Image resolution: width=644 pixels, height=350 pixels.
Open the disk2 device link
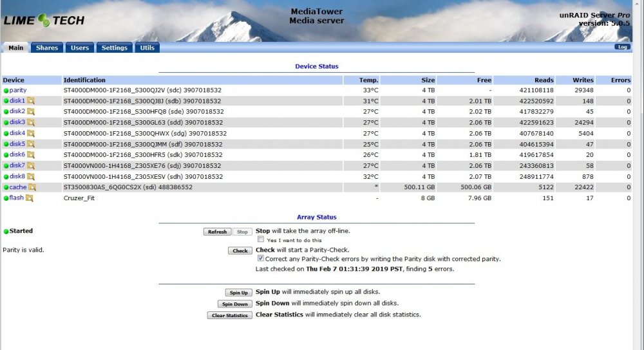pyautogui.click(x=17, y=111)
